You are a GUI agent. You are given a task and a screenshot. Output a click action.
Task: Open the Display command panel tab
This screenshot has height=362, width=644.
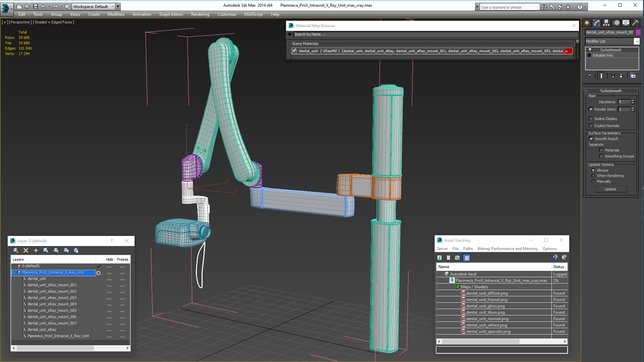tap(626, 22)
